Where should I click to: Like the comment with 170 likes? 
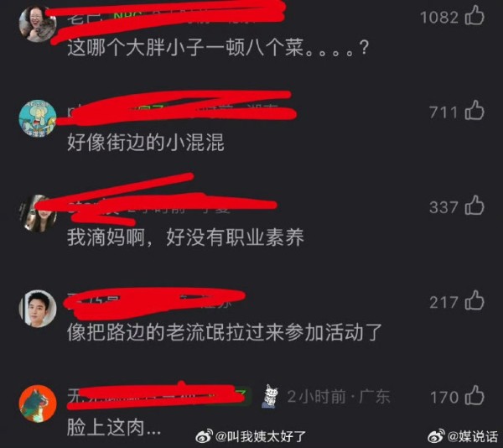click(x=474, y=395)
